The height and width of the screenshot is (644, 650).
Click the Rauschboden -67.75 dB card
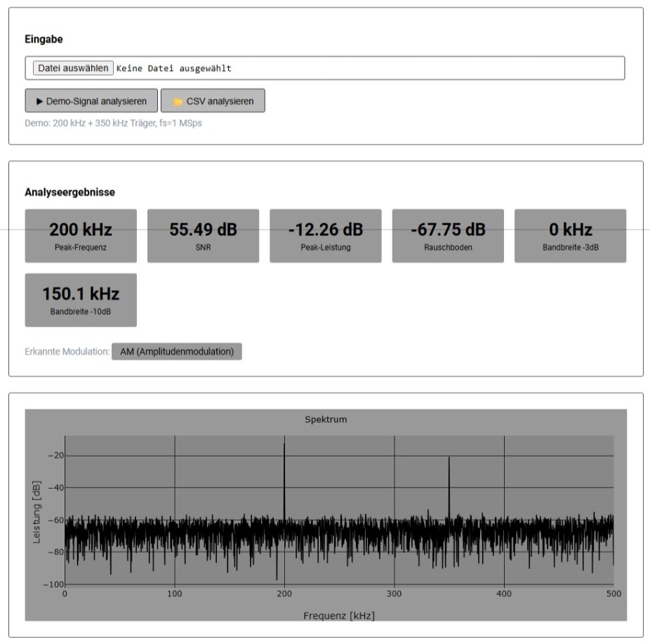448,236
